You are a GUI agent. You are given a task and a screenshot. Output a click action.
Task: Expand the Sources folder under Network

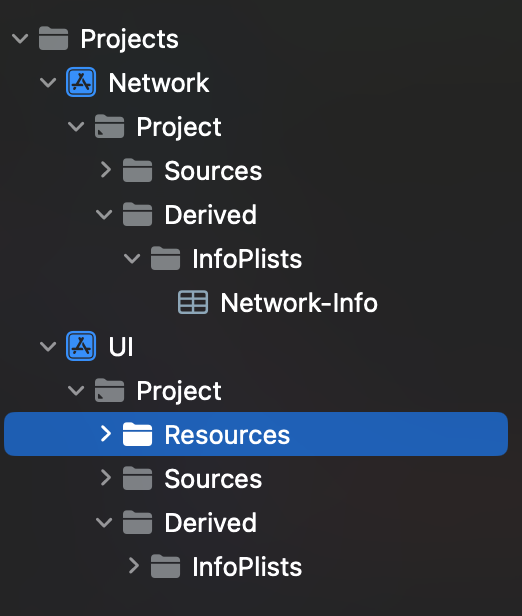click(106, 170)
